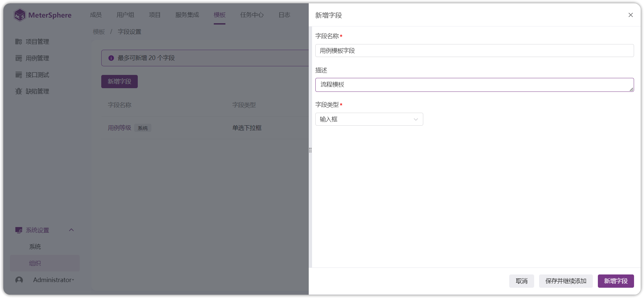Click 模板 in the breadcrumb
The height and width of the screenshot is (298, 644).
tap(99, 32)
